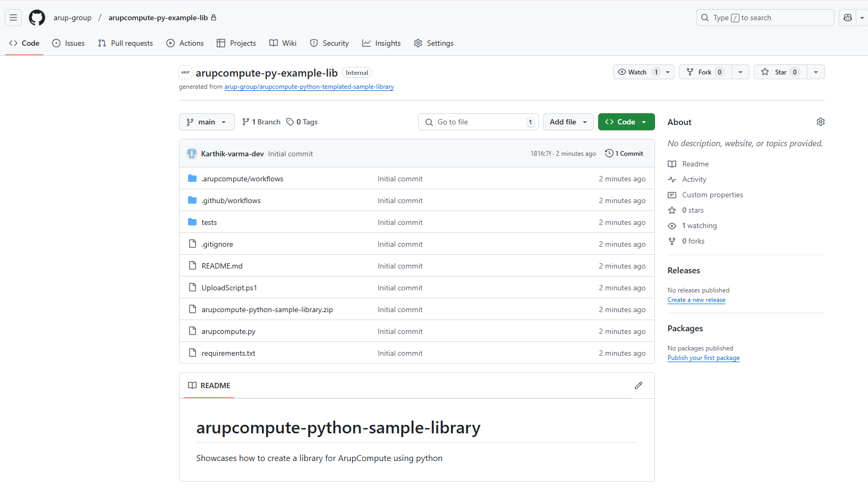Open the arupcompute.py file
The image size is (868, 486).
pyautogui.click(x=228, y=331)
